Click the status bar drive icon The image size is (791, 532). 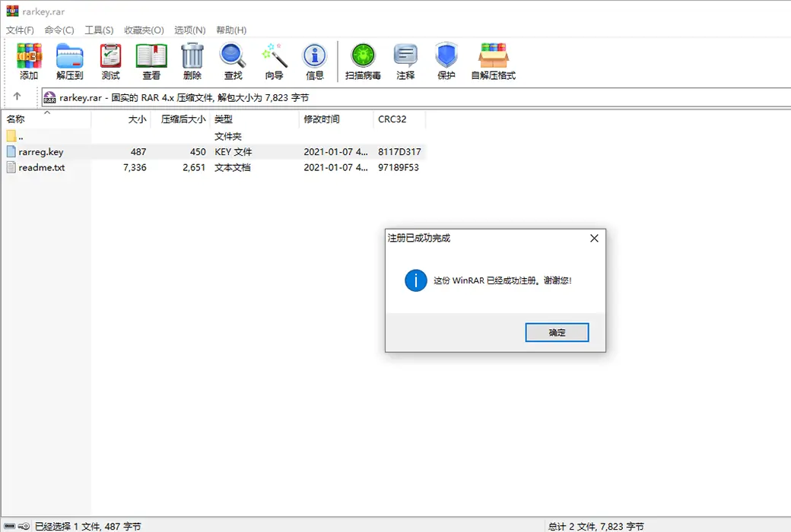click(x=10, y=526)
